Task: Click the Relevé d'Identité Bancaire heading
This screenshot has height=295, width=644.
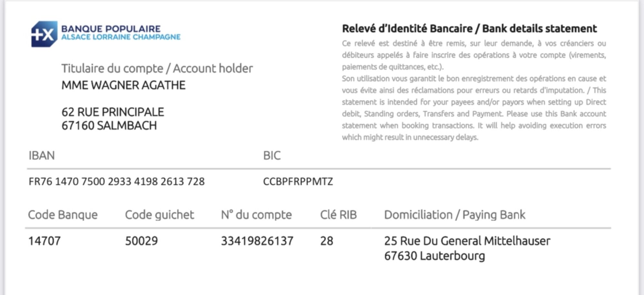Action: pyautogui.click(x=469, y=29)
